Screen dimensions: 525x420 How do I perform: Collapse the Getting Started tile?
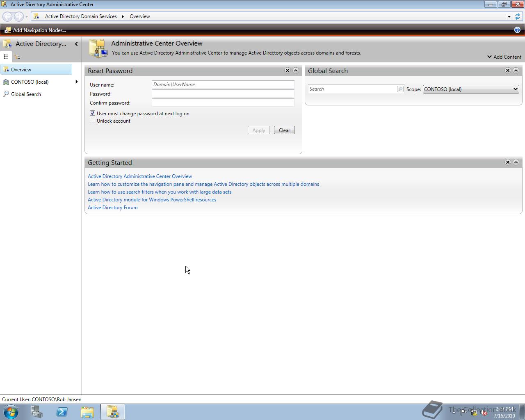click(x=516, y=162)
